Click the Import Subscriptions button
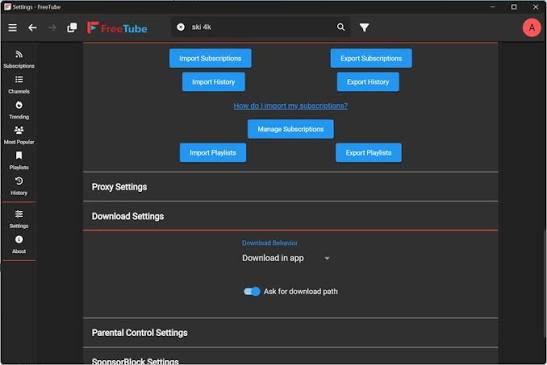The image size is (547, 365). [x=210, y=58]
